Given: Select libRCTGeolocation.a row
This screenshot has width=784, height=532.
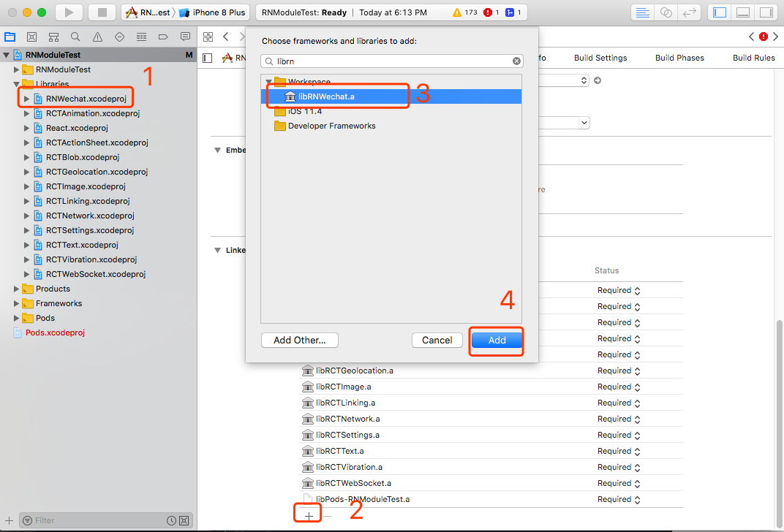Looking at the screenshot, I should click(491, 370).
